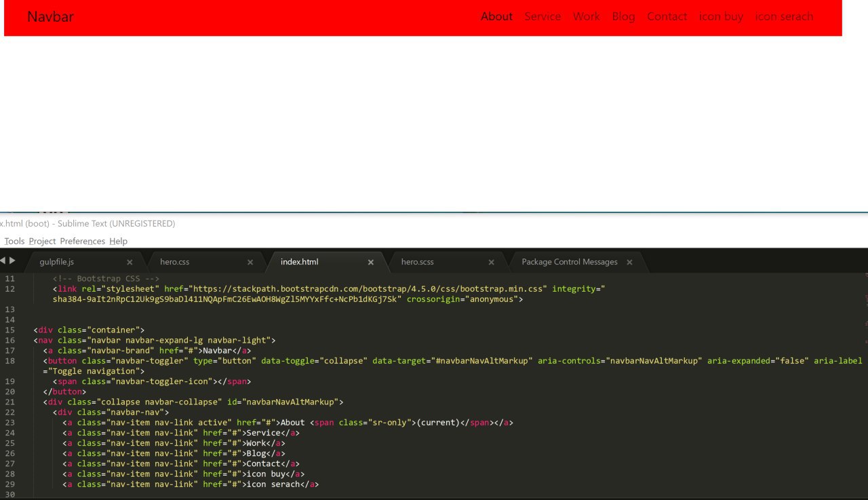The height and width of the screenshot is (500, 868).
Task: Open the Contact nav link
Action: 667,17
